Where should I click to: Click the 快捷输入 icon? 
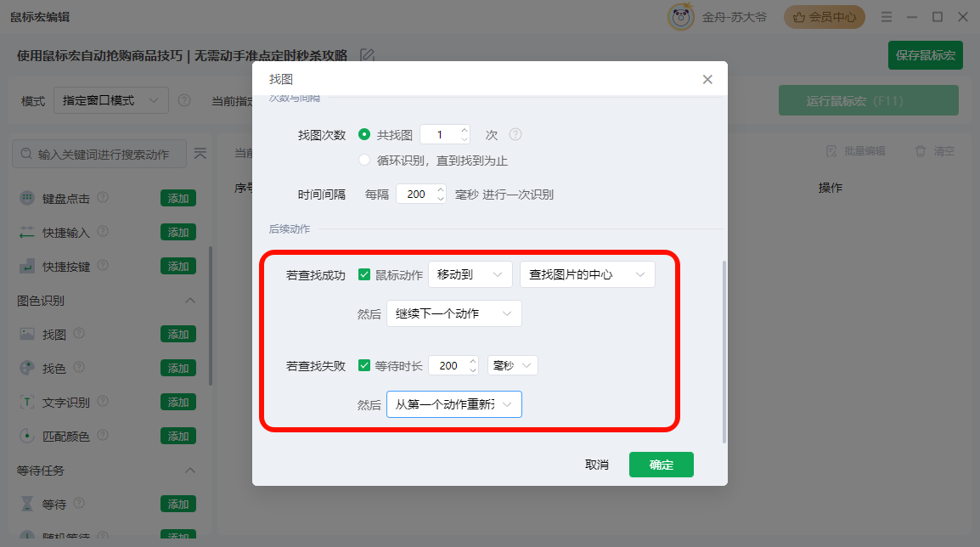coord(27,232)
